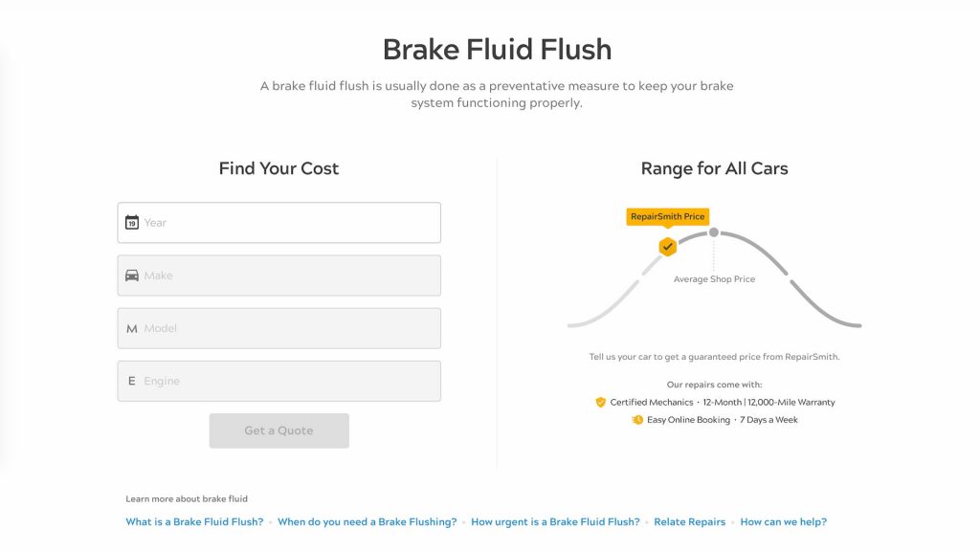Viewport: 980px width, 551px height.
Task: Click the M icon in the Model field
Action: coord(132,327)
